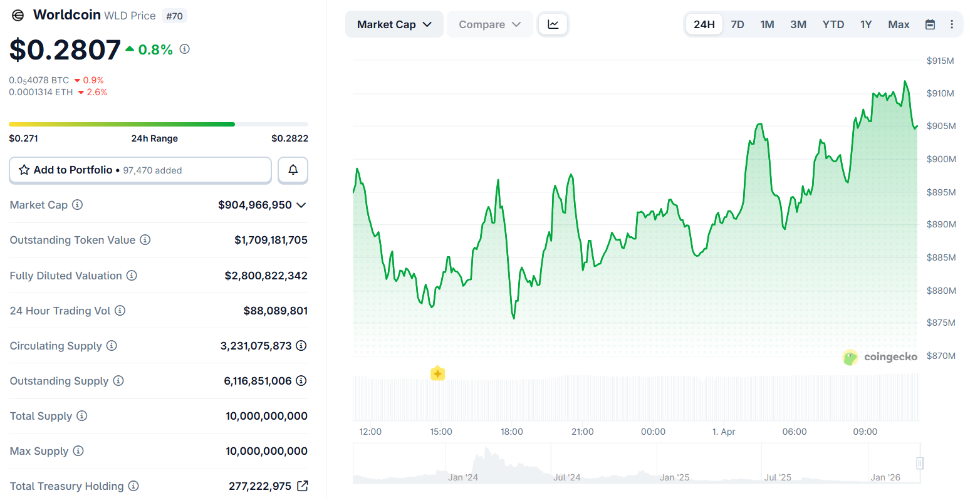Screen dimensions: 980x498
Task: Open the Total Treasury Holding external link
Action: [303, 486]
